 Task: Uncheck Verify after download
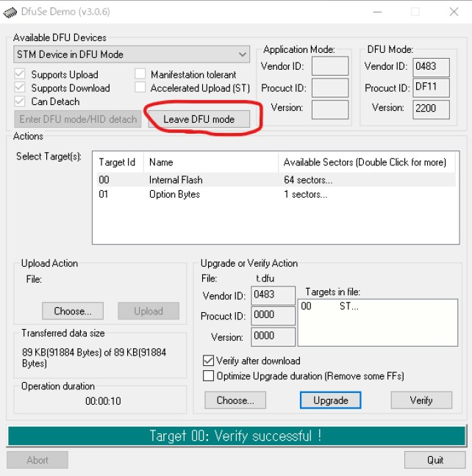coord(208,361)
